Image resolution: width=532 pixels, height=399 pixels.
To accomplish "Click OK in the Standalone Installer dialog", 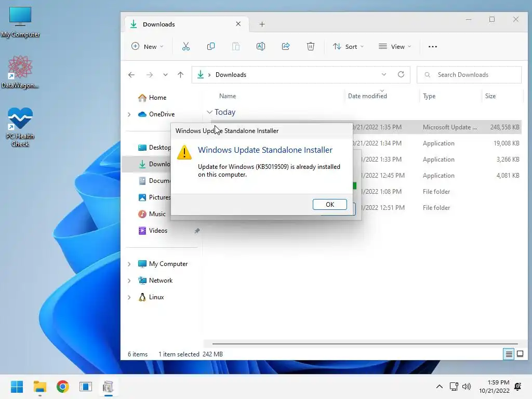I will coord(329,204).
